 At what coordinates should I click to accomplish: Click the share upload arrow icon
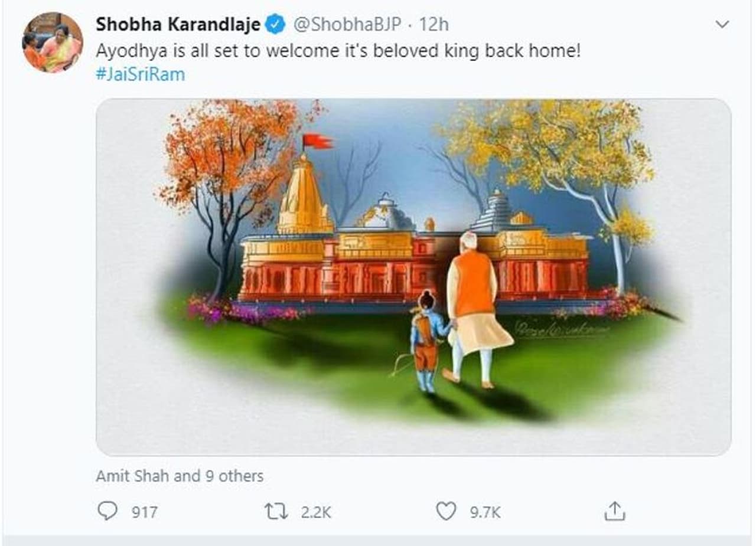pos(614,511)
